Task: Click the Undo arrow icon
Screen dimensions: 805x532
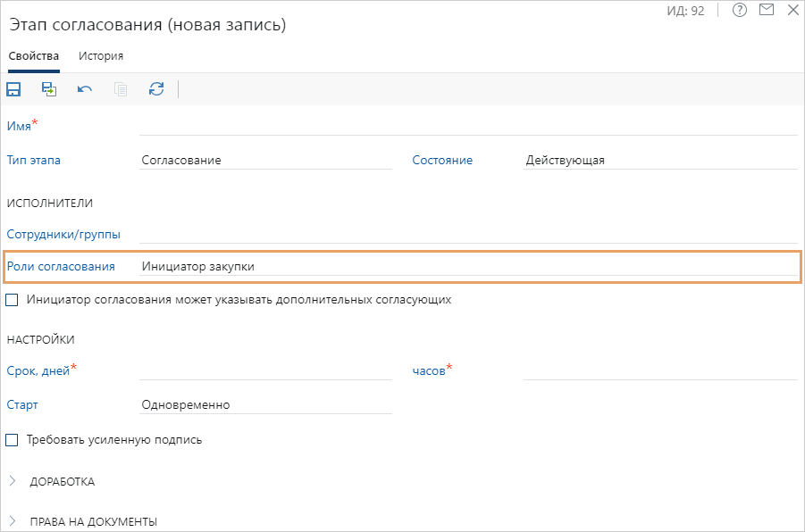Action: coord(85,89)
